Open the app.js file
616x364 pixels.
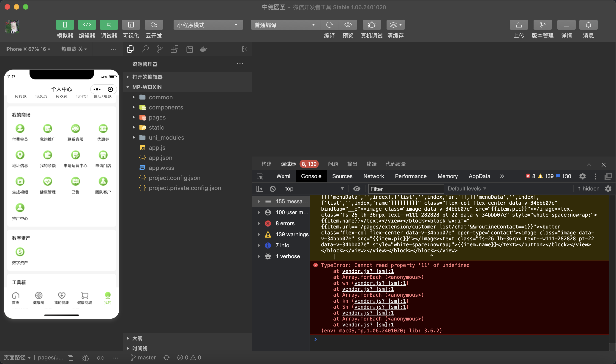188,148
